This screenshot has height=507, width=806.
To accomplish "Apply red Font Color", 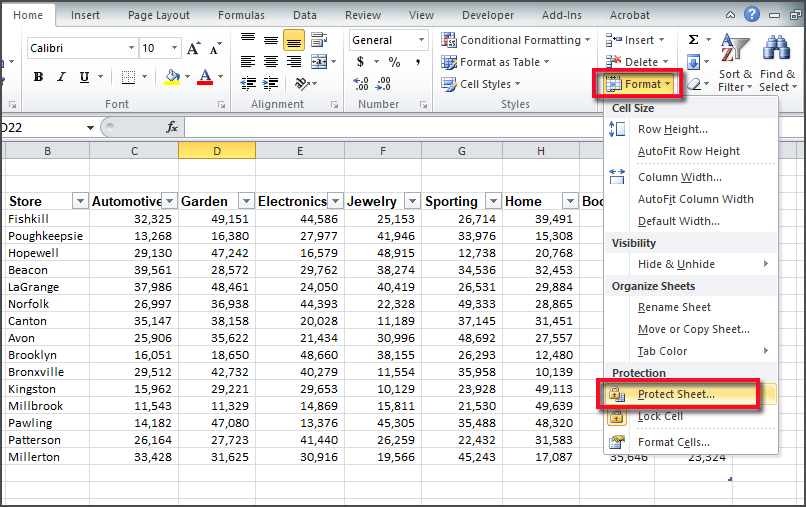I will [x=205, y=77].
